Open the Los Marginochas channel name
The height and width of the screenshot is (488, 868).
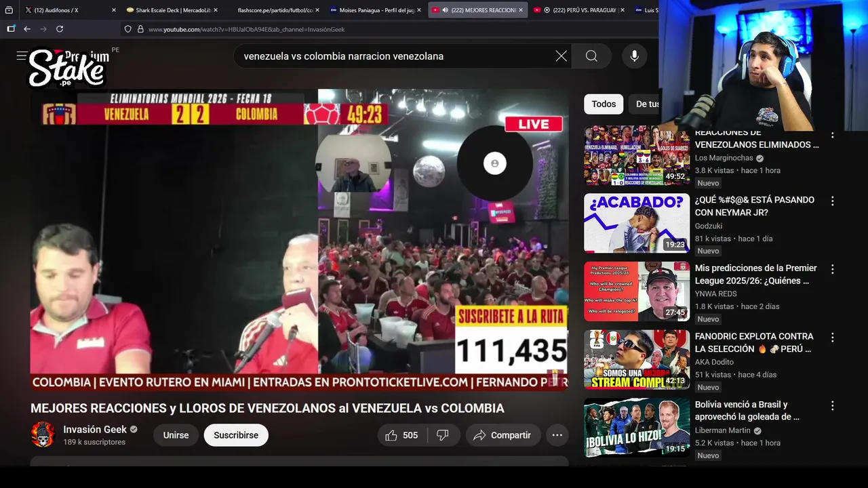(x=724, y=158)
